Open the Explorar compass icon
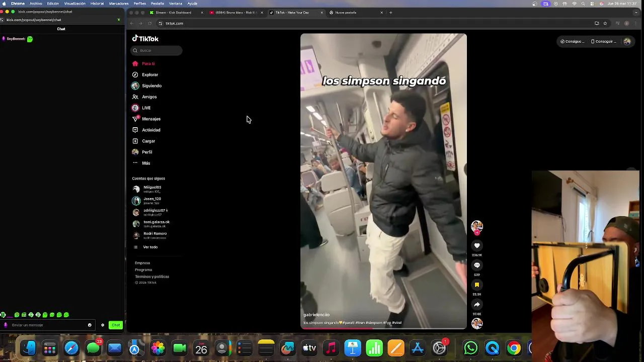This screenshot has height=362, width=644. coord(135,75)
